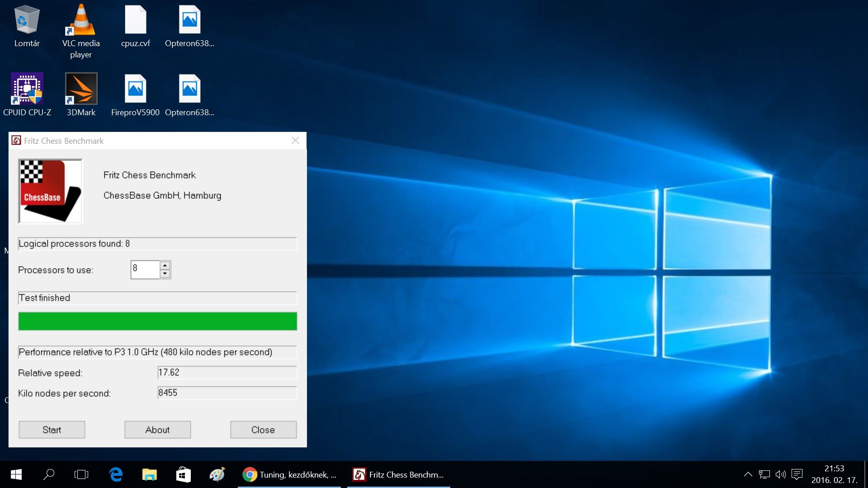Viewport: 868px width, 488px height.
Task: Decrease processors to use with down arrow
Action: [x=165, y=274]
